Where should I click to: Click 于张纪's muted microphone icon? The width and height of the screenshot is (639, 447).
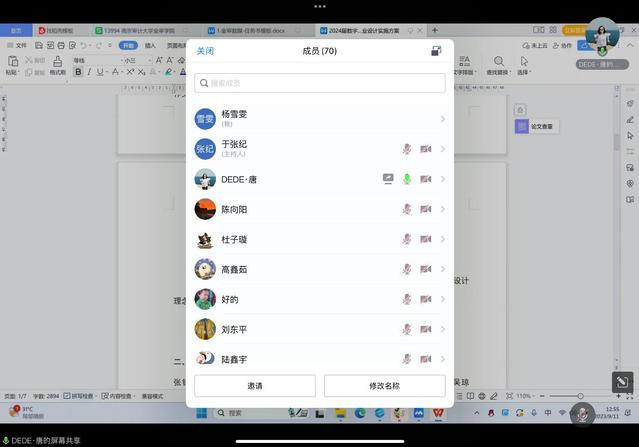407,149
